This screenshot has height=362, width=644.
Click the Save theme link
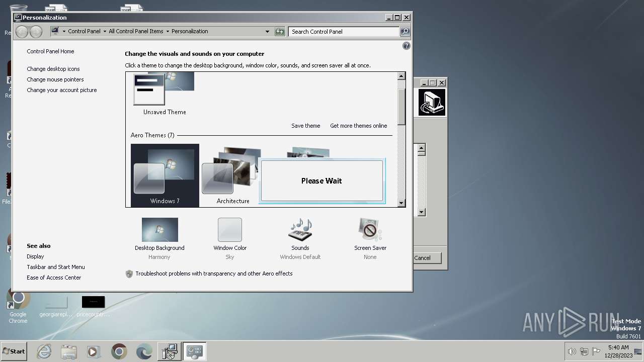tap(306, 126)
